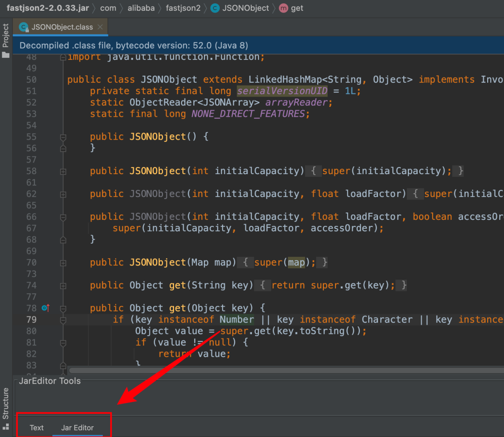The width and height of the screenshot is (504, 437).
Task: Collapse the if block at line 81
Action: pos(63,343)
